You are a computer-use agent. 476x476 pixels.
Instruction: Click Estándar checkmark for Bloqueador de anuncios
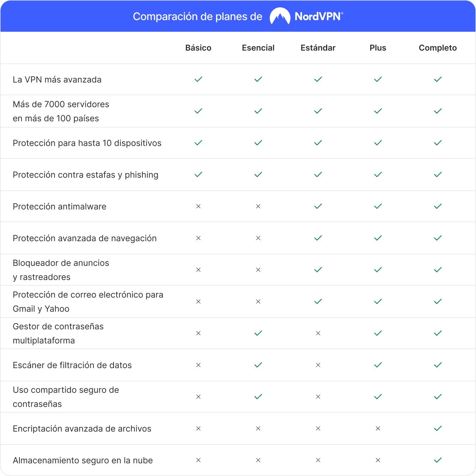(318, 270)
